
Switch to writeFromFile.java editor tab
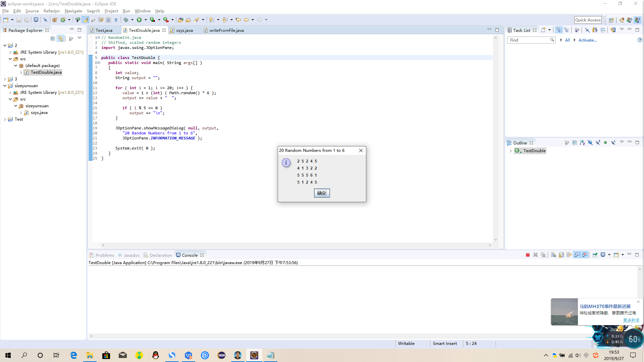click(224, 30)
